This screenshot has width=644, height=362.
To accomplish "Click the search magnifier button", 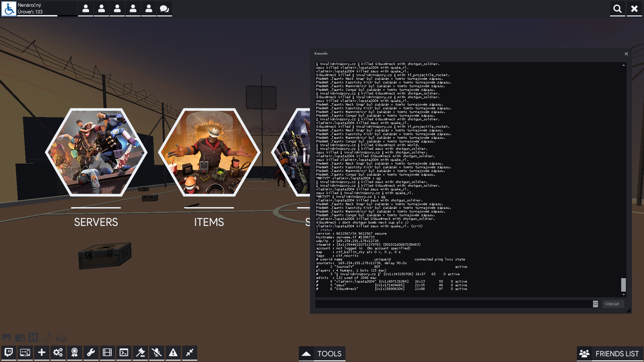I will 618,9.
